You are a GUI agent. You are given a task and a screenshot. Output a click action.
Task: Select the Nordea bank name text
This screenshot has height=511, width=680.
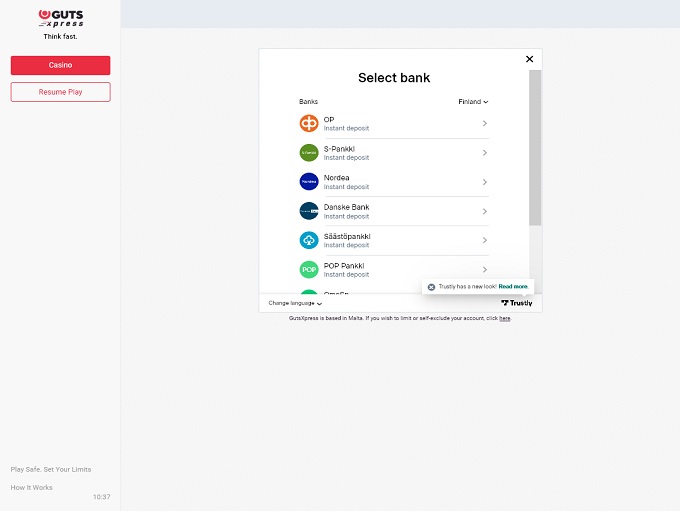[336, 178]
